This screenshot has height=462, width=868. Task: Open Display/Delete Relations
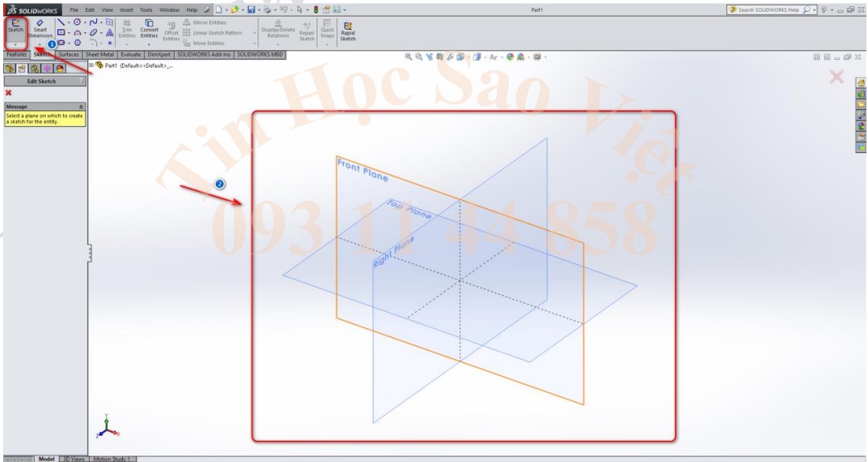(x=280, y=29)
